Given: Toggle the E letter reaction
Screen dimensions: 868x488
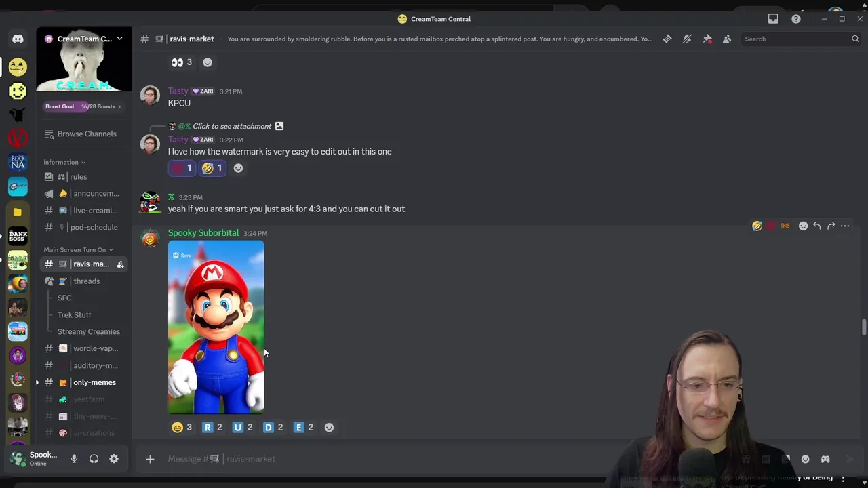Looking at the screenshot, I should click(304, 427).
